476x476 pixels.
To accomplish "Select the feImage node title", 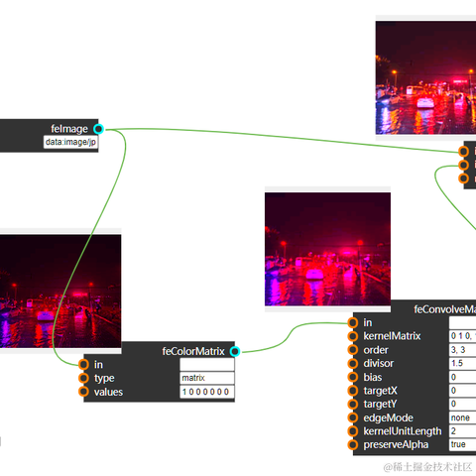I will (x=69, y=129).
